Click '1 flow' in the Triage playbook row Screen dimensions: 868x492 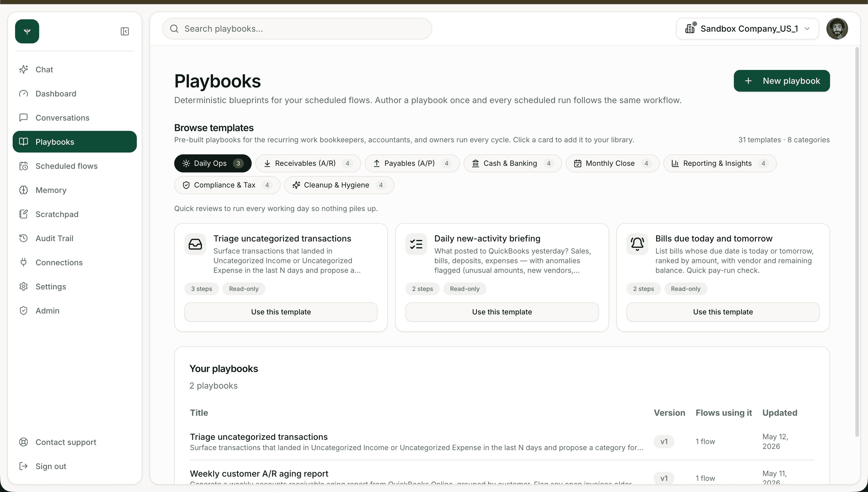705,442
